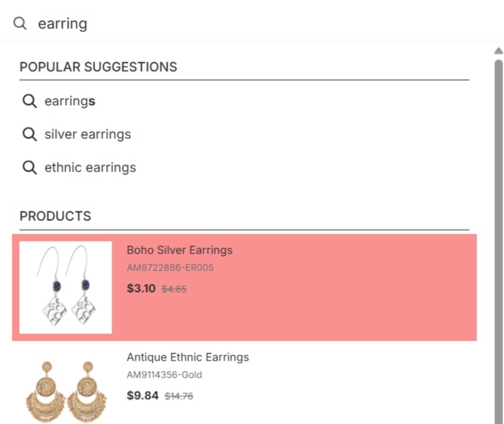This screenshot has height=424, width=504.
Task: Click the magnifier icon beside 'ethnic earrings'
Action: pyautogui.click(x=30, y=168)
